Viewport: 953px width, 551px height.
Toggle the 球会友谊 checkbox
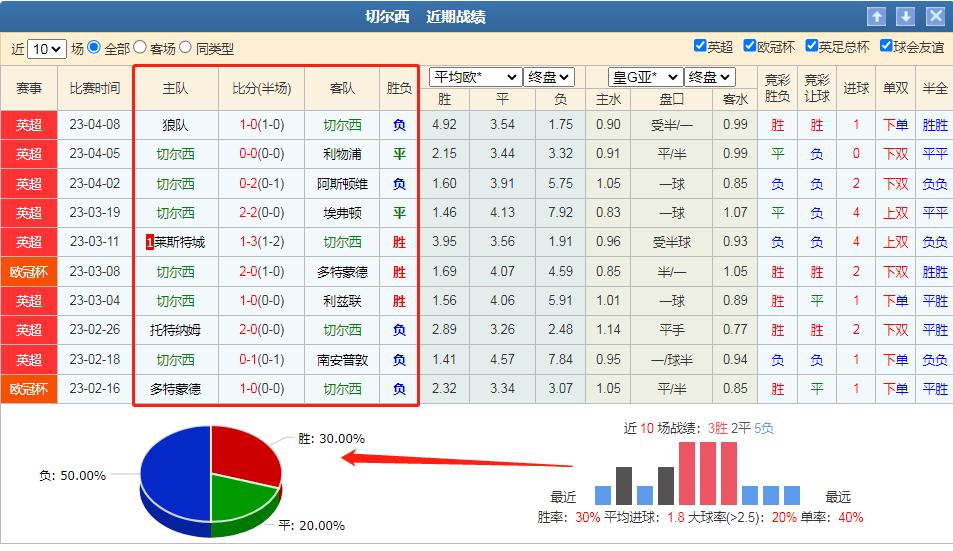(886, 46)
